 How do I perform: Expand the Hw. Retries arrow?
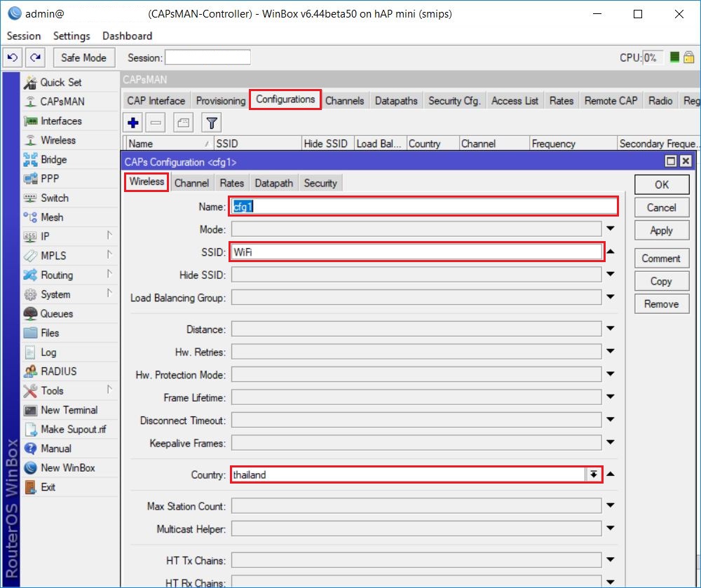tap(611, 352)
